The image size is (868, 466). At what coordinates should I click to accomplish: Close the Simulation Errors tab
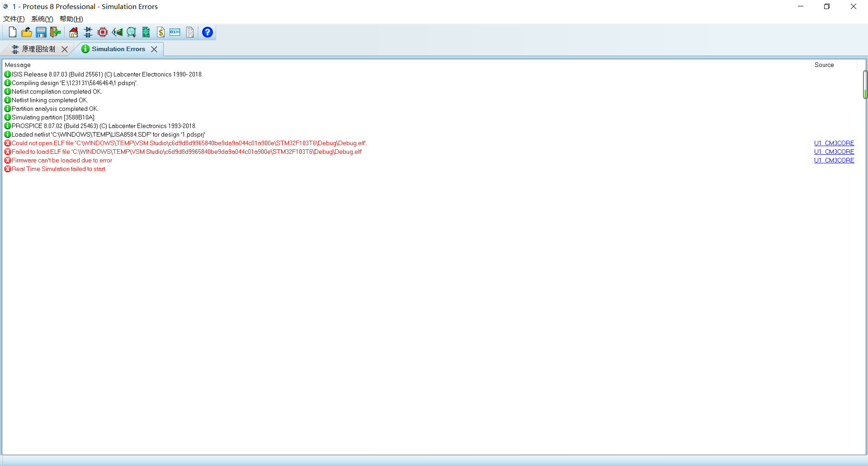tap(154, 49)
